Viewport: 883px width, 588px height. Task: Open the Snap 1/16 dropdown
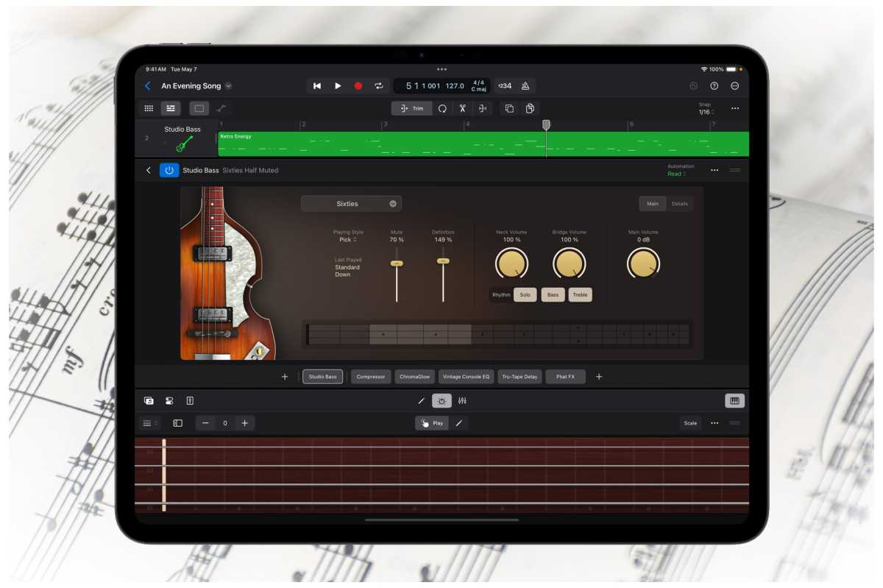point(704,108)
